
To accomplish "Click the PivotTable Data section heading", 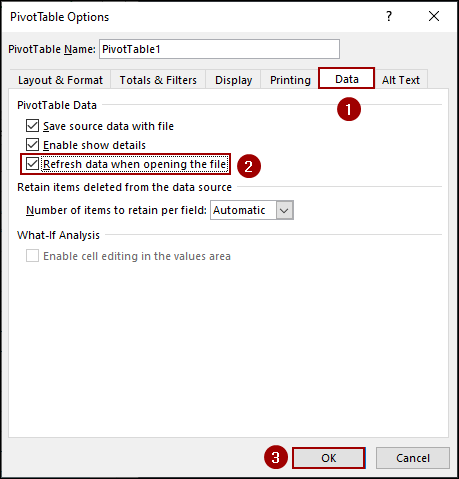I will [x=57, y=105].
